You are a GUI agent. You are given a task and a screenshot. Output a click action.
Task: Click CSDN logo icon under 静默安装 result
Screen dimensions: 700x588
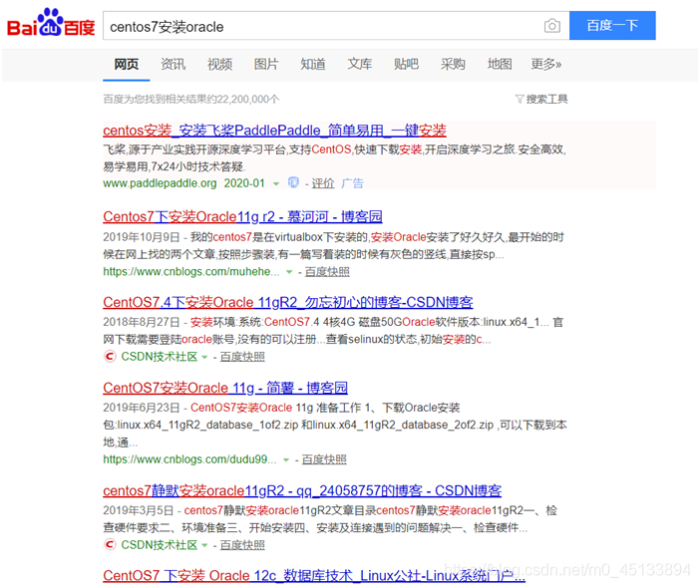110,545
